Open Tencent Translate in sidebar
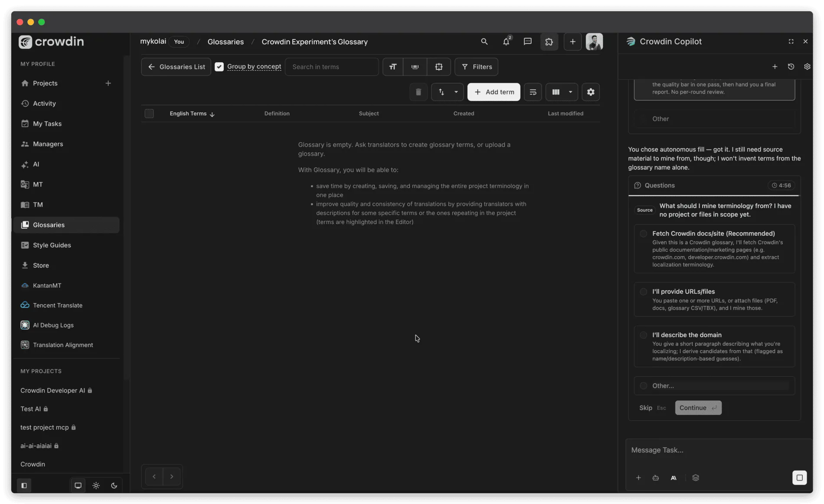Image resolution: width=824 pixels, height=504 pixels. [x=57, y=306]
